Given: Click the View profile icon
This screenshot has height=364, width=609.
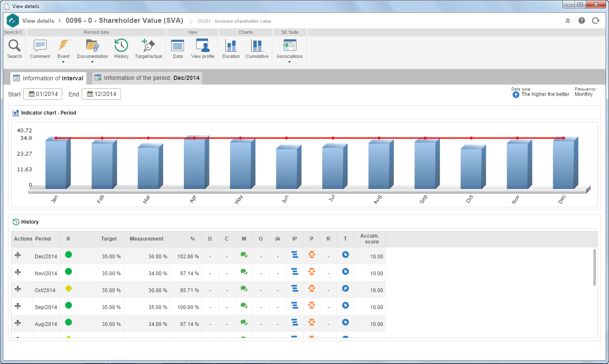Looking at the screenshot, I should [203, 45].
